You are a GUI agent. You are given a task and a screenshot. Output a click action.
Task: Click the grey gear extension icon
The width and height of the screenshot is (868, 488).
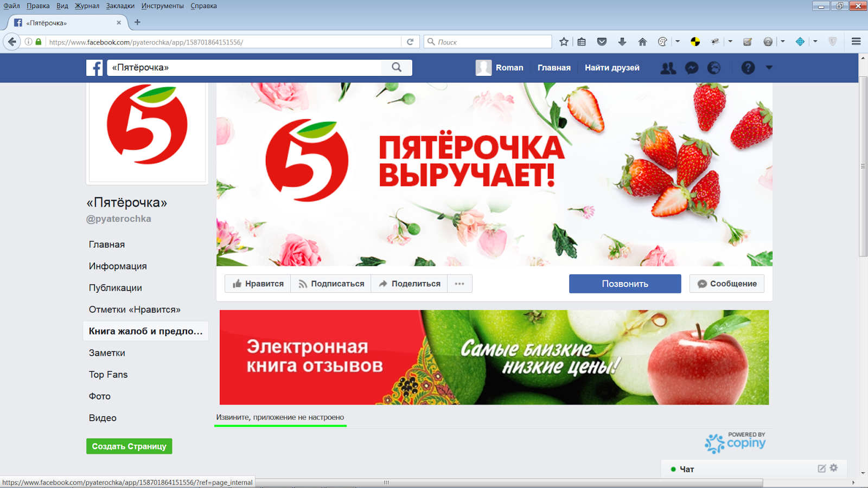(768, 42)
